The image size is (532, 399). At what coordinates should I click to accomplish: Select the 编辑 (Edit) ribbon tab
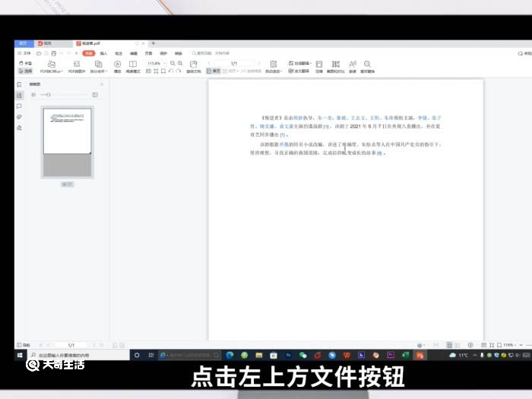134,53
